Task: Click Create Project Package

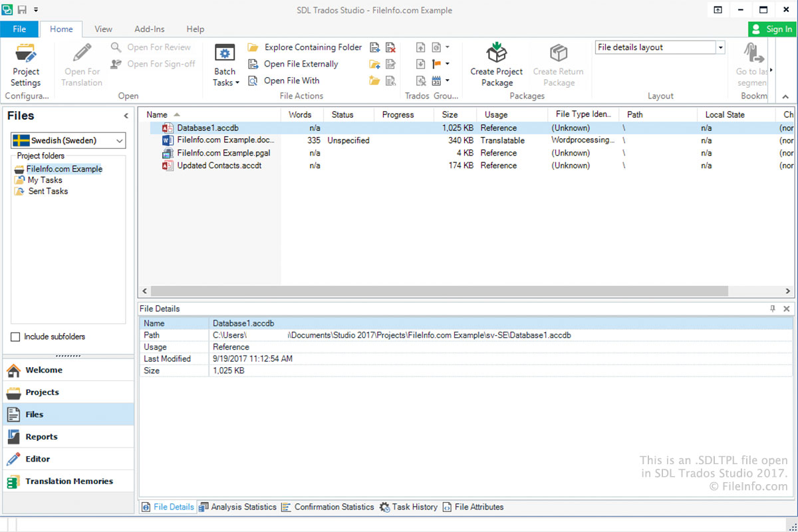Action: (x=497, y=65)
